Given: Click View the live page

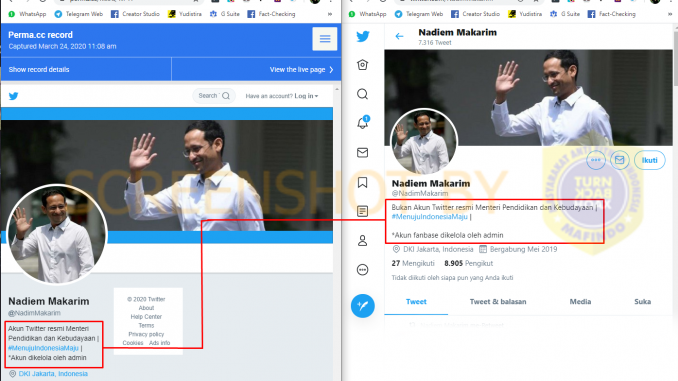Looking at the screenshot, I should 301,70.
